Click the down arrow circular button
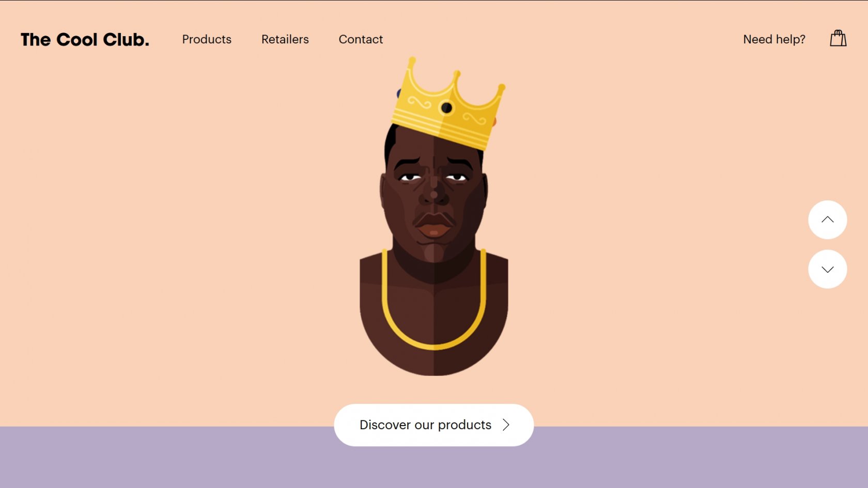Image resolution: width=868 pixels, height=488 pixels. coord(827,269)
